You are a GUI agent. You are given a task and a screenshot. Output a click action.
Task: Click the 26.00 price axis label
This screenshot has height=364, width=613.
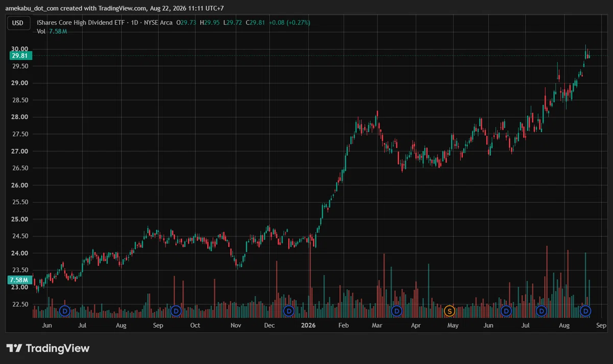point(20,185)
